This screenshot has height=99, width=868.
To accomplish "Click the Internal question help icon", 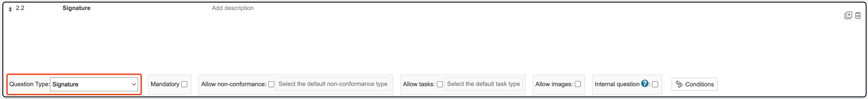I will (645, 84).
